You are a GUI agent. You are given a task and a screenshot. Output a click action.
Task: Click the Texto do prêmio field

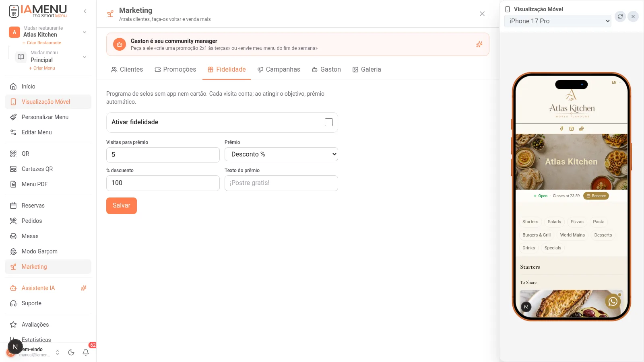[281, 183]
